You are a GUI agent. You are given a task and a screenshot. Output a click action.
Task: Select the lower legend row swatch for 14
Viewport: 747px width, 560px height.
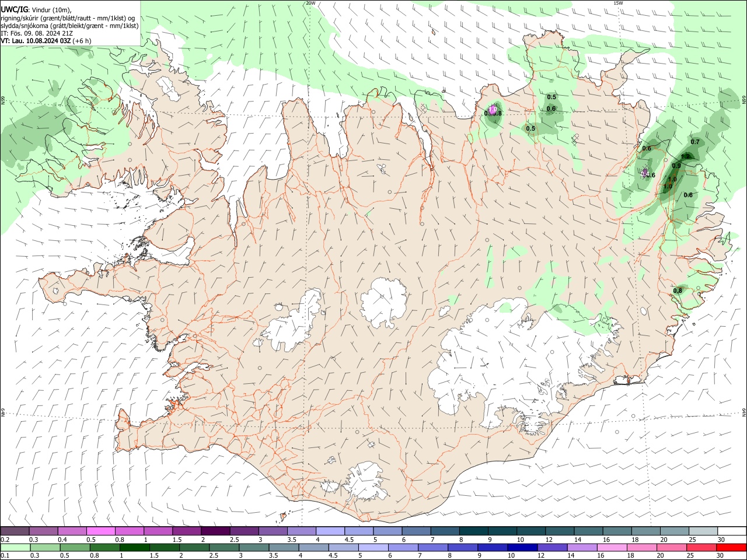pyautogui.click(x=582, y=547)
